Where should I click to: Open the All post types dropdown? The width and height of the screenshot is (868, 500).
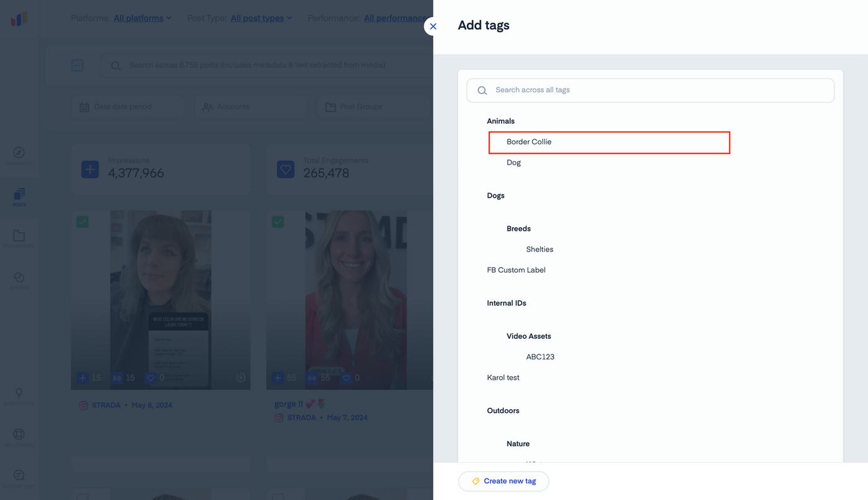[261, 18]
